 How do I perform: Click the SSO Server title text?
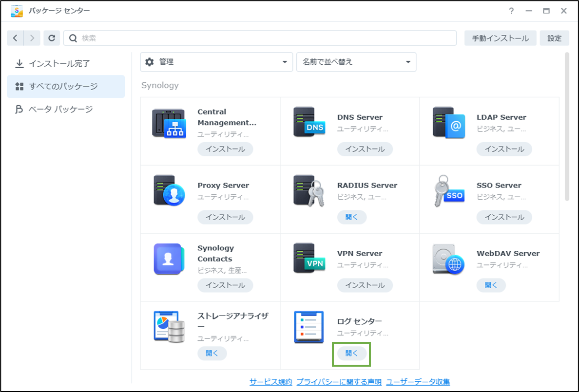coord(499,186)
